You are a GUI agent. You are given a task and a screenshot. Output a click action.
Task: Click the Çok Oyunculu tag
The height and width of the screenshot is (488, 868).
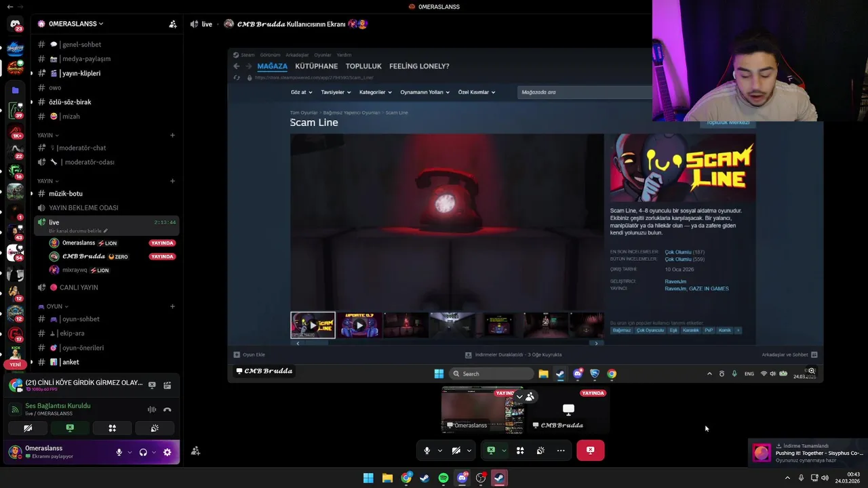tap(650, 330)
